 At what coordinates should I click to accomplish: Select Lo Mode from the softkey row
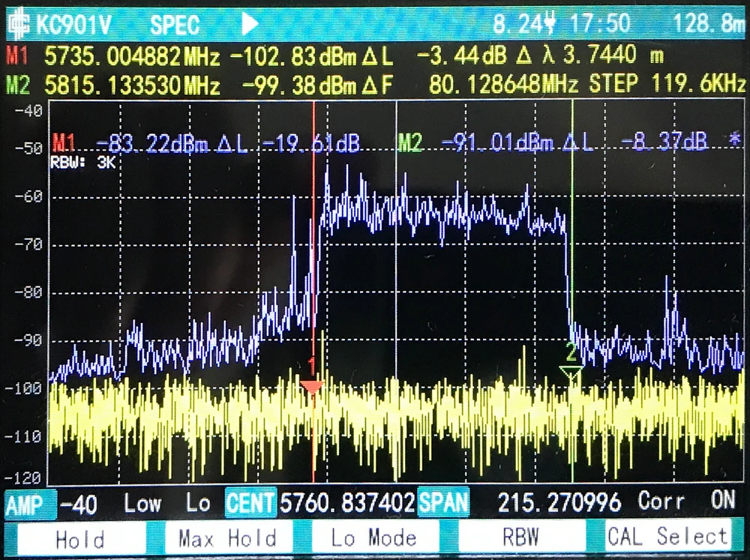pyautogui.click(x=375, y=538)
